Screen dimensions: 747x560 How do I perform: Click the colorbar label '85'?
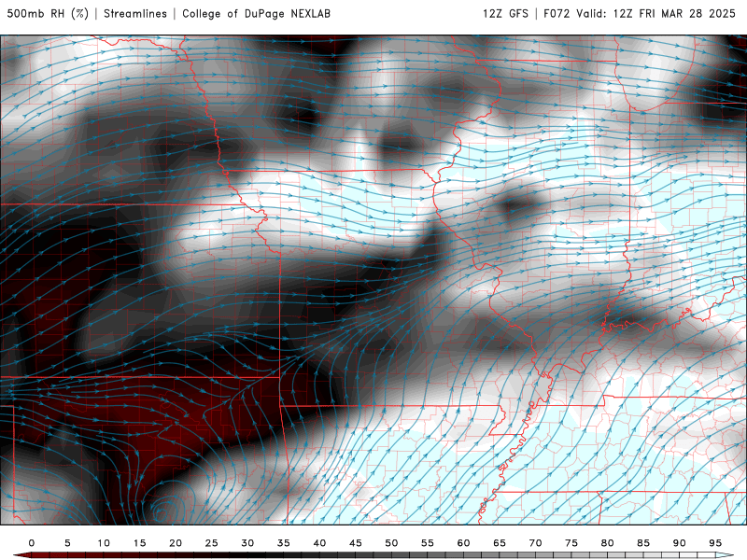click(643, 543)
